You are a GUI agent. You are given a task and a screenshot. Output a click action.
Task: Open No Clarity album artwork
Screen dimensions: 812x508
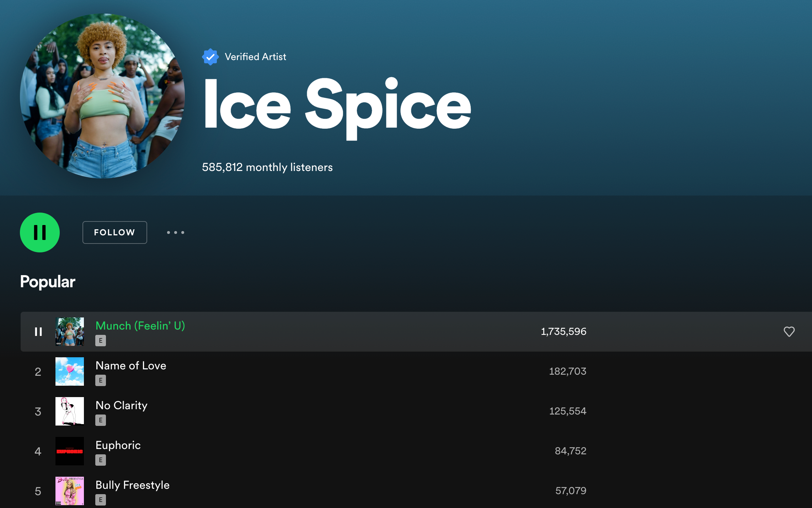tap(70, 411)
